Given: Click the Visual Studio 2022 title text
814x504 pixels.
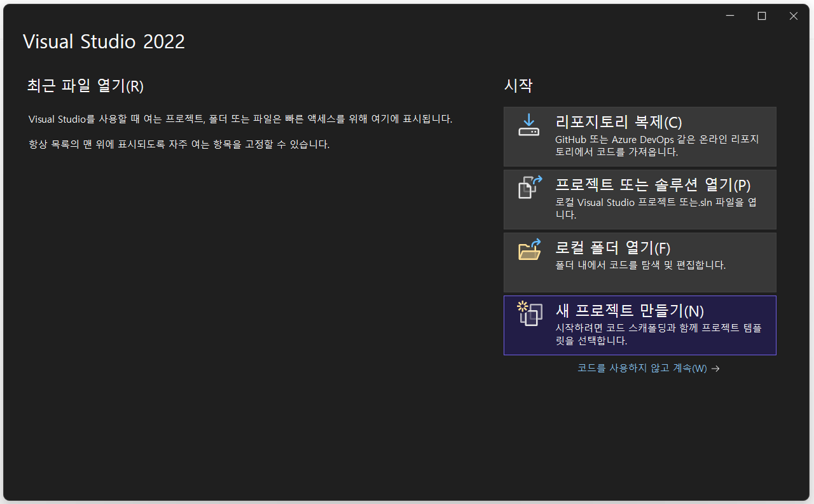Looking at the screenshot, I should [x=104, y=42].
